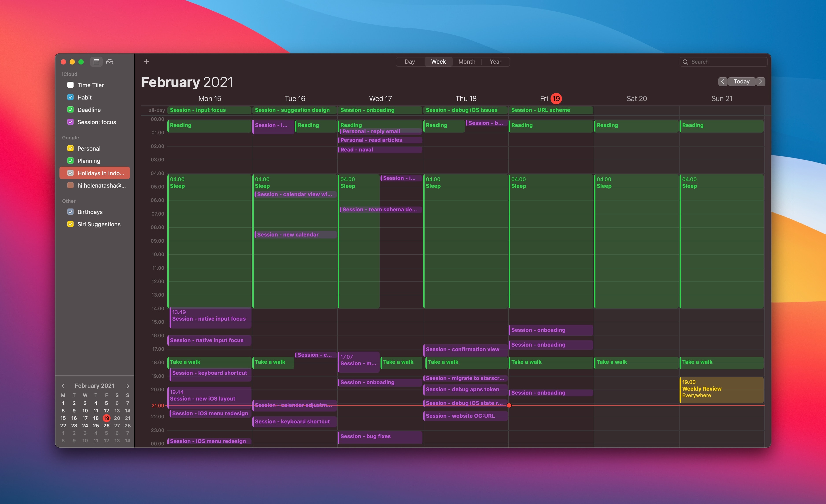Click the forward chevron next to Today
826x504 pixels.
(761, 81)
